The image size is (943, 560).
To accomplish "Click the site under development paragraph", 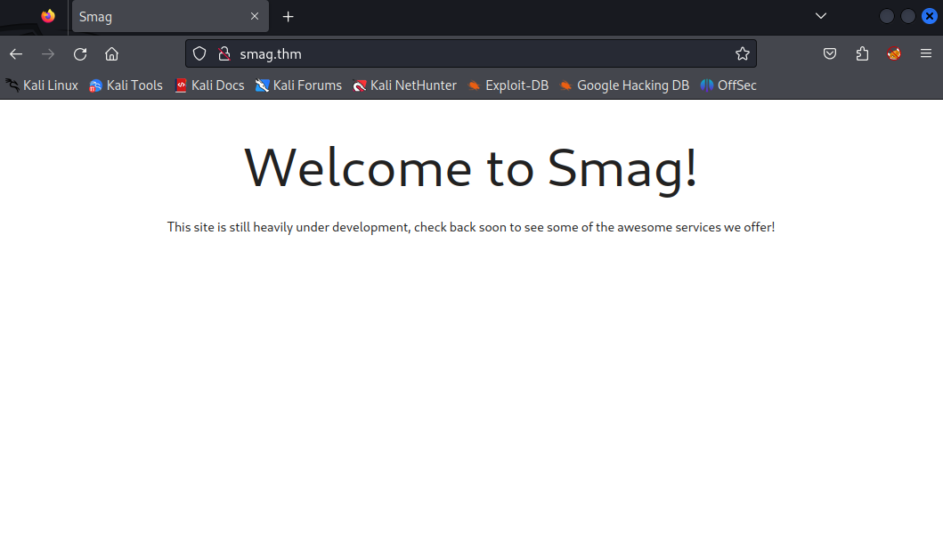I will [471, 227].
